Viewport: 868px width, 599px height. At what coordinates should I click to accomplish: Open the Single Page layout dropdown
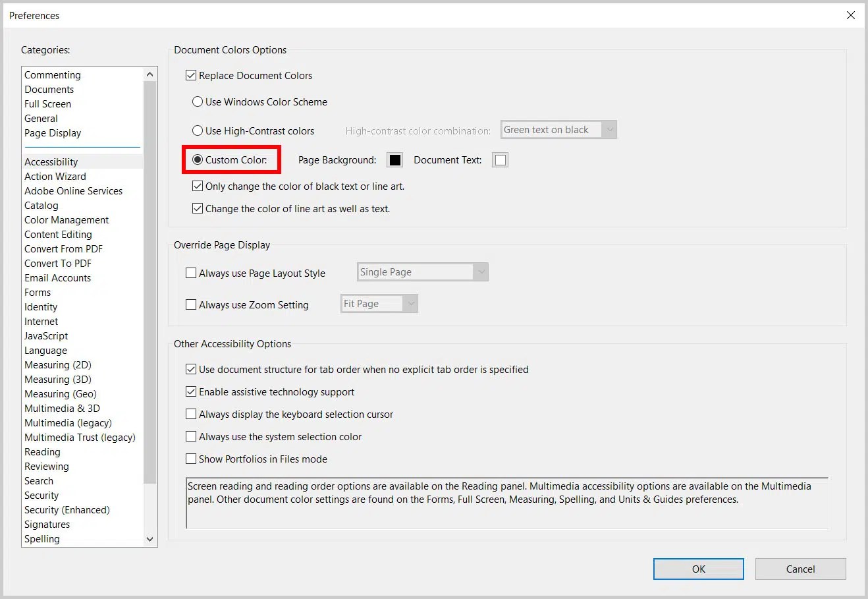(x=481, y=271)
